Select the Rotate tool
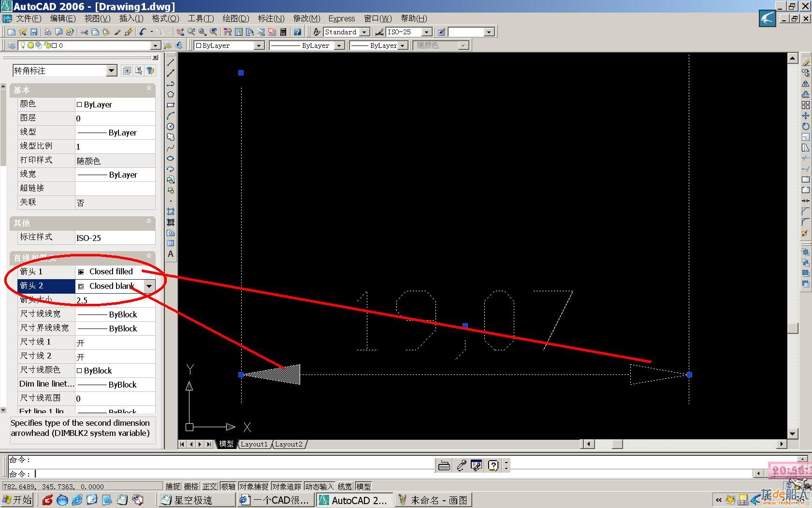Viewport: 812px width, 508px height. click(x=805, y=126)
